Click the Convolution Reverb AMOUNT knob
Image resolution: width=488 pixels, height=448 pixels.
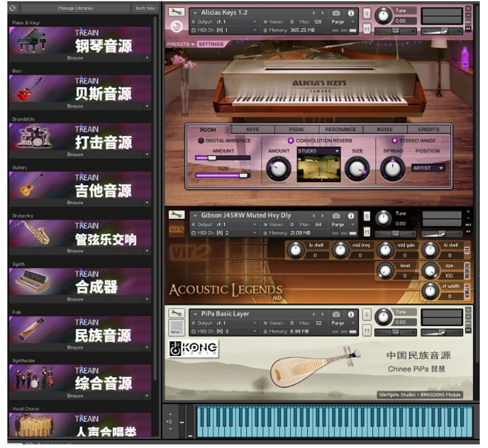(x=279, y=169)
